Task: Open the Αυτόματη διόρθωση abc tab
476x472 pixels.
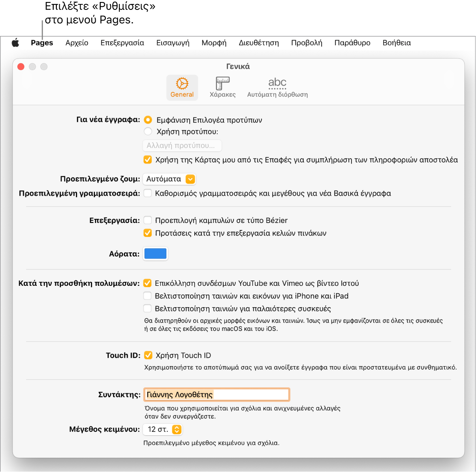Action: (x=277, y=87)
